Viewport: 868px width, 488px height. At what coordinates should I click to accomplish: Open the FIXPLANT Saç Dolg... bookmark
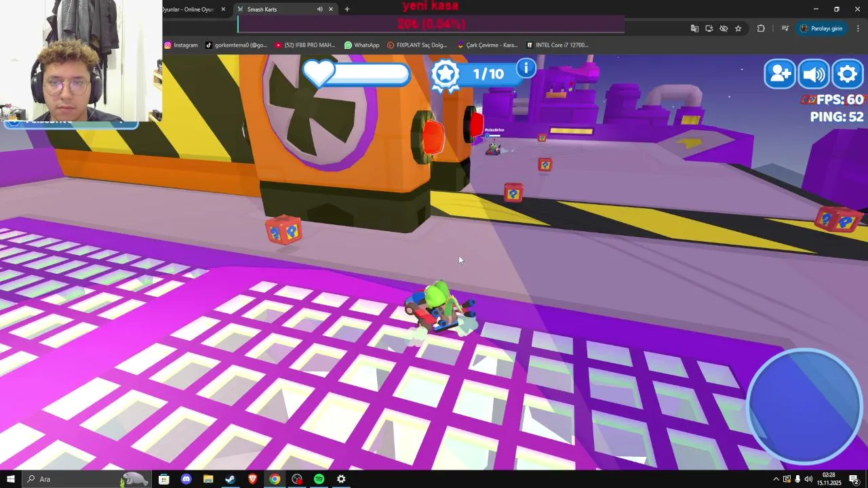tap(417, 45)
